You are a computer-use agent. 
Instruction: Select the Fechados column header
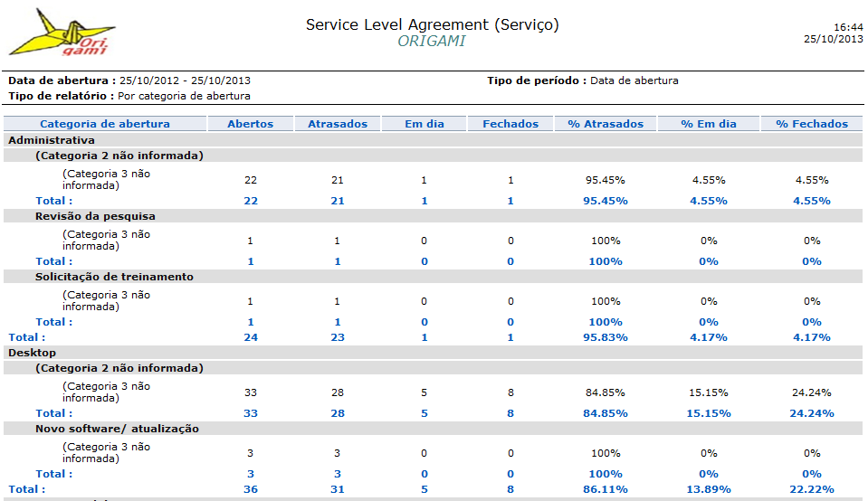[x=510, y=124]
